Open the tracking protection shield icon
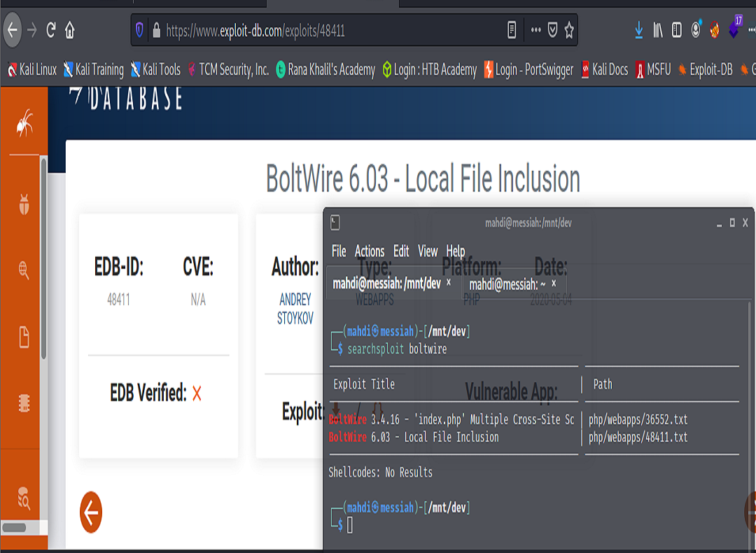Screen dimensions: 756x553 tap(139, 30)
